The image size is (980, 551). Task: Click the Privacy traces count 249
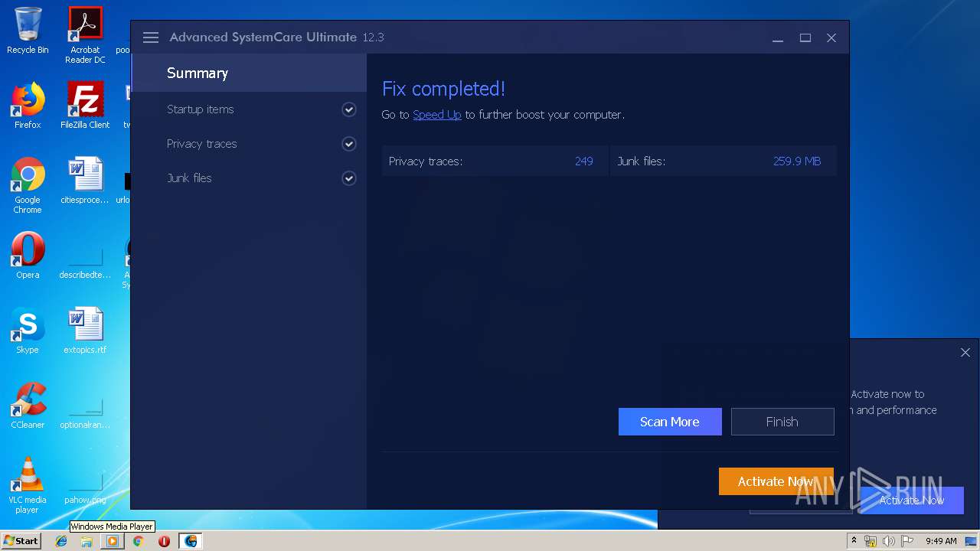[584, 161]
